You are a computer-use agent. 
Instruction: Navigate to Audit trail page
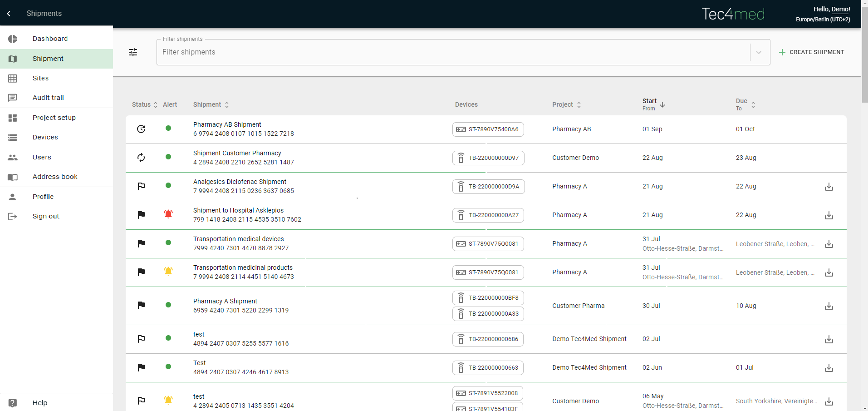click(x=48, y=98)
